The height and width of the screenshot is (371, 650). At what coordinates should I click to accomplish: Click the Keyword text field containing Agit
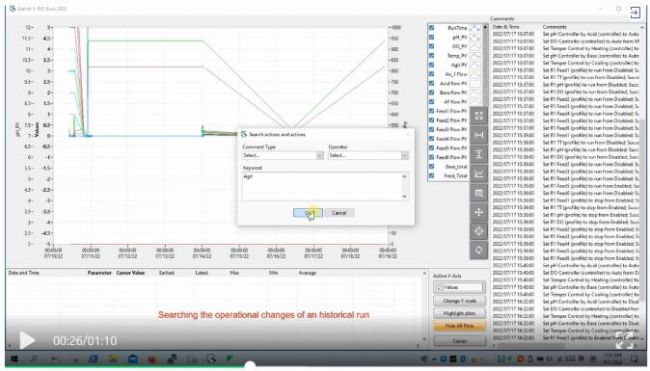pos(325,187)
